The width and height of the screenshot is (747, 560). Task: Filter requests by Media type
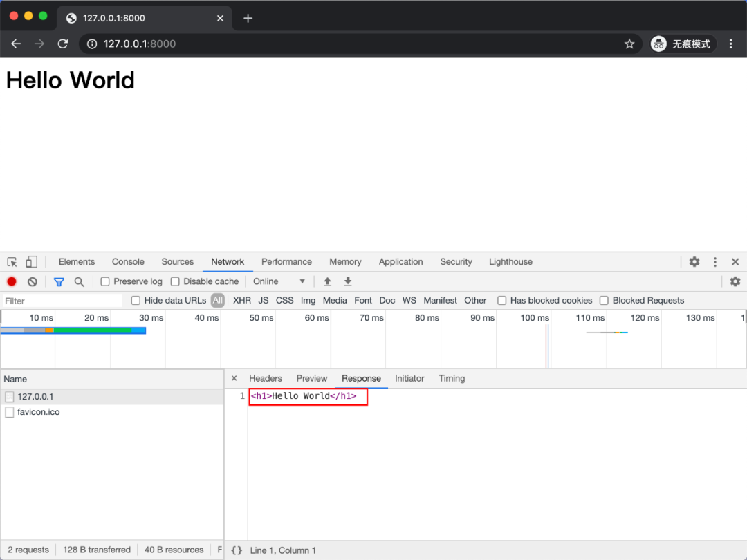[x=335, y=301]
